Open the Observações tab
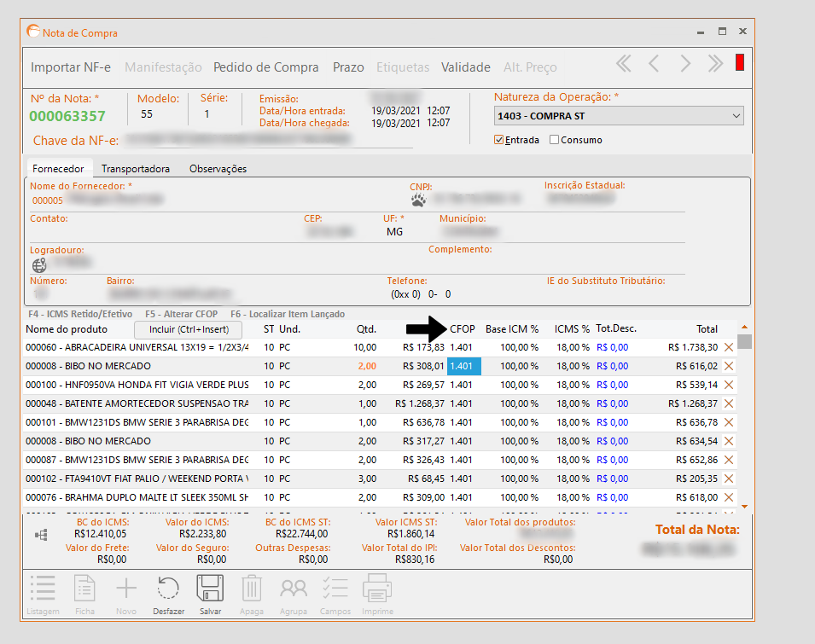 point(218,169)
